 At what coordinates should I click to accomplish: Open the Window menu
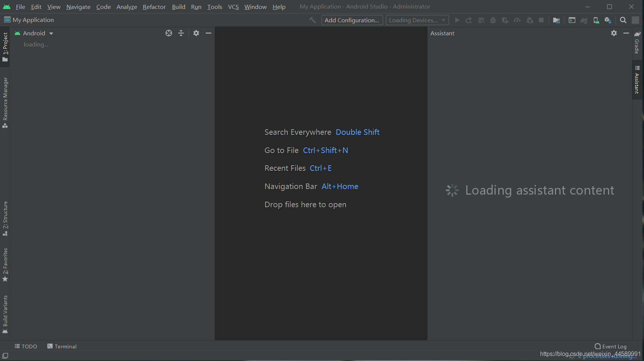pos(256,7)
